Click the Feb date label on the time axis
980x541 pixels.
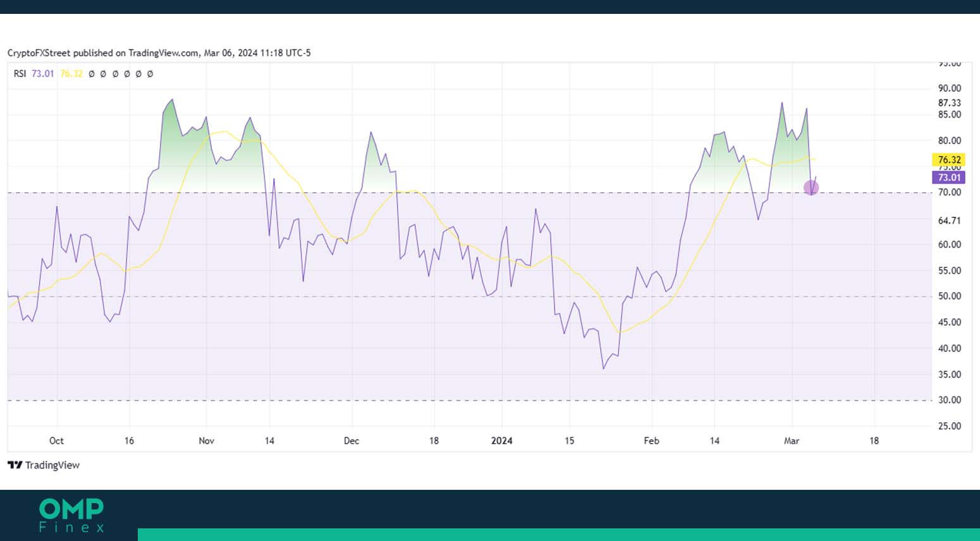pos(651,441)
